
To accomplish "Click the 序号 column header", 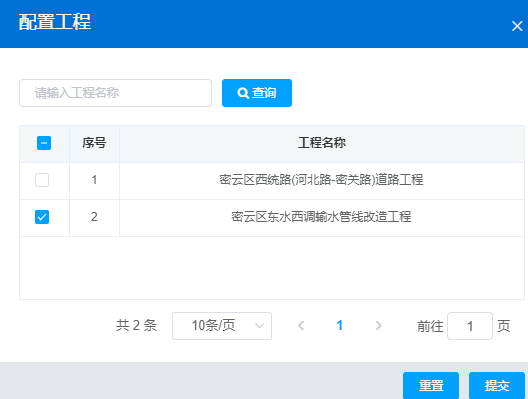I will 94,143.
